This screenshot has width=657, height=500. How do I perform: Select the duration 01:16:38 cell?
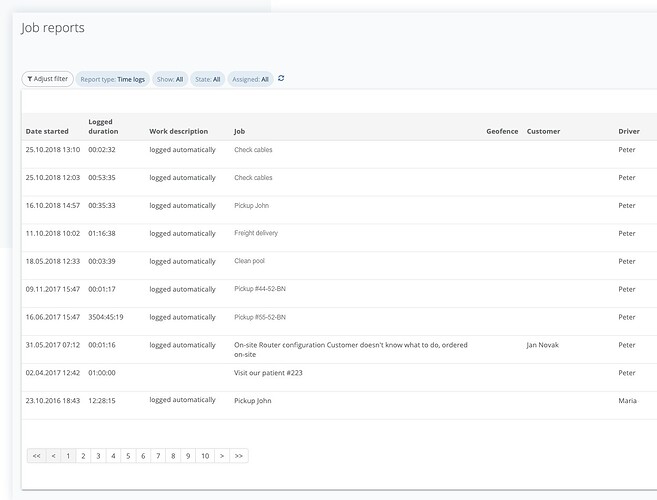click(101, 233)
